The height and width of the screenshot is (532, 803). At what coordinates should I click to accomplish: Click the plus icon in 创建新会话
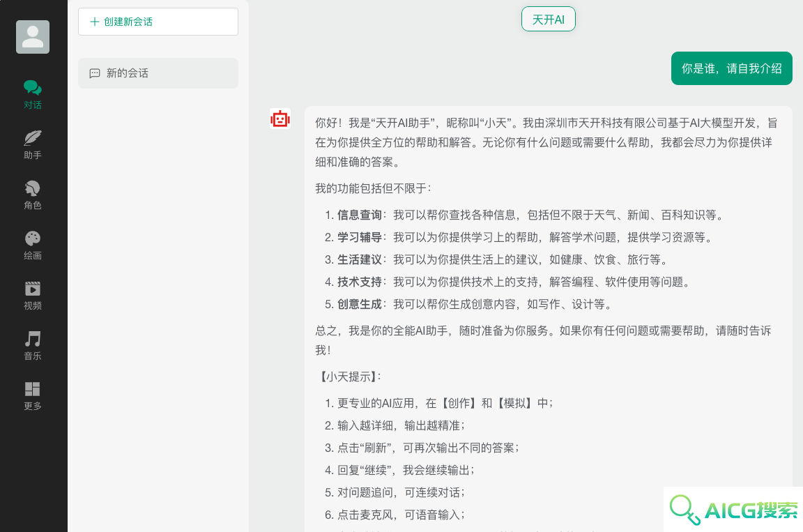point(94,22)
